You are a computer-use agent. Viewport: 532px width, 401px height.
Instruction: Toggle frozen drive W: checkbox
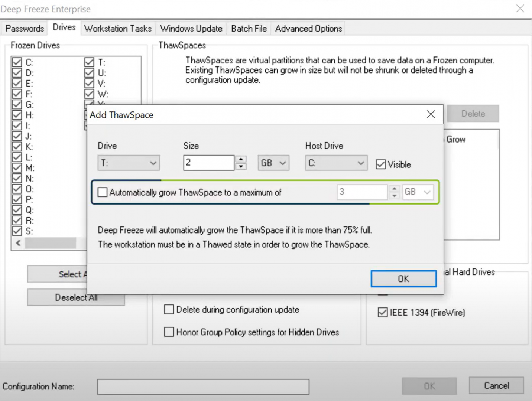[x=89, y=94]
